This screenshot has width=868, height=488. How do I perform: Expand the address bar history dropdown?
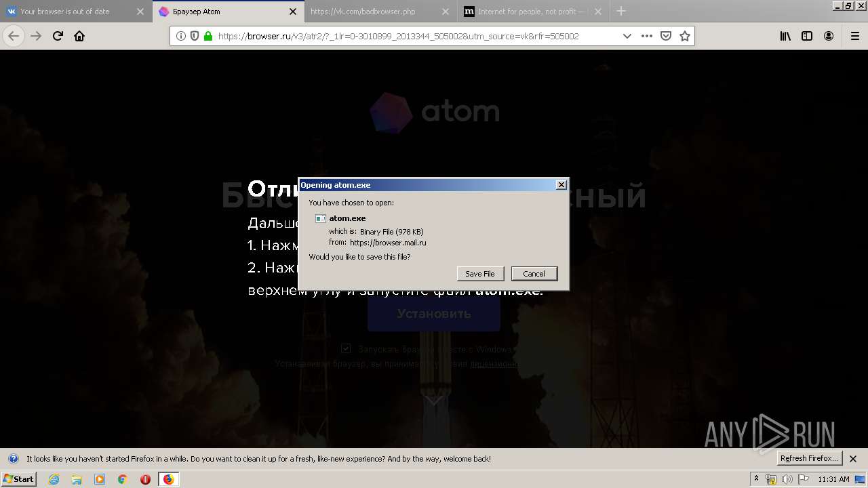click(x=627, y=36)
